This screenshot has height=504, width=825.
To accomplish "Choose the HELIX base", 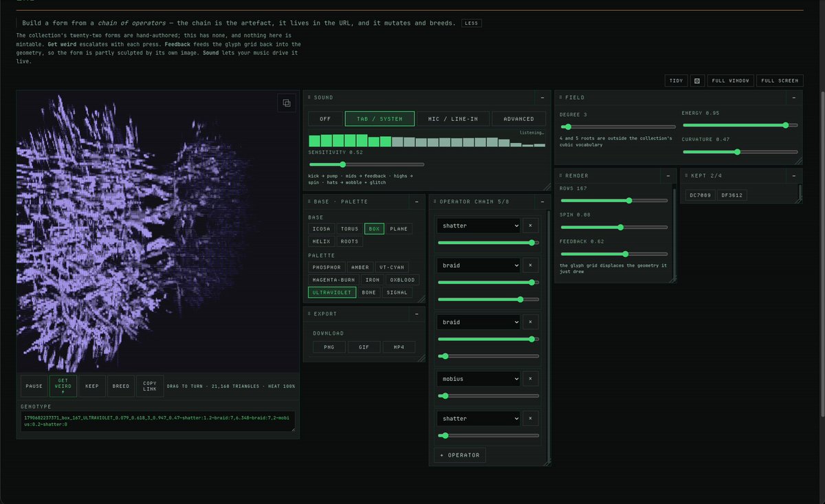I will pyautogui.click(x=321, y=241).
